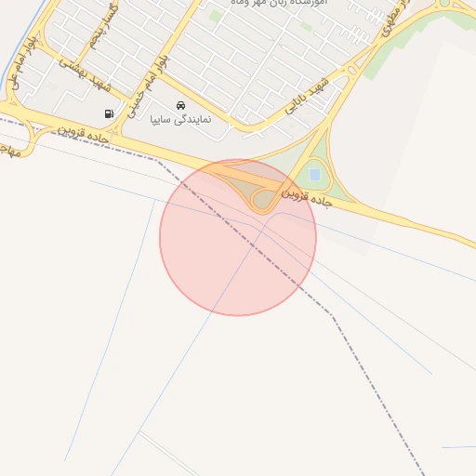Image resolution: width=476 pixels, height=476 pixels.
Task: Click the oval roundabout on شهید بابایی road
Action: pyautogui.click(x=352, y=71)
